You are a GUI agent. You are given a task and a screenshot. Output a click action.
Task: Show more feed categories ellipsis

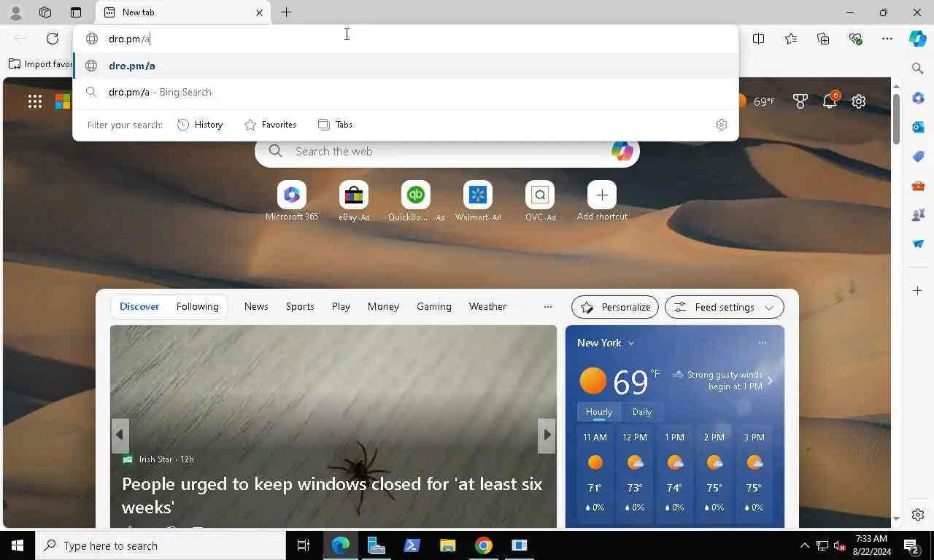[548, 306]
